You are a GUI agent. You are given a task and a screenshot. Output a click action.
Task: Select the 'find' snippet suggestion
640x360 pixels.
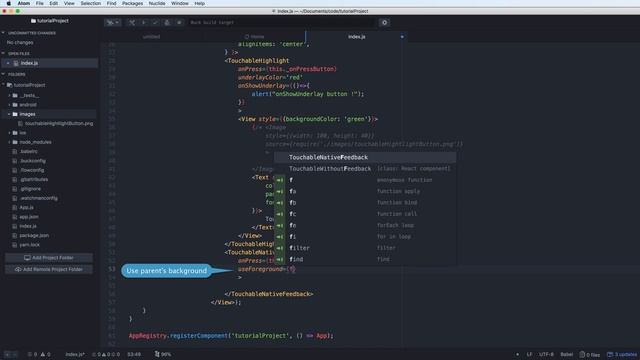click(x=365, y=259)
